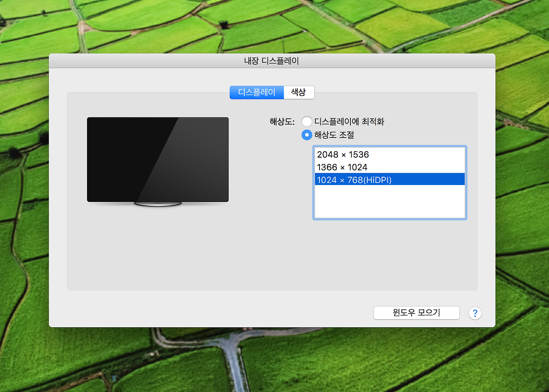Image resolution: width=549 pixels, height=392 pixels.
Task: Click the 윈도우 모으기 button to gather windows
Action: pyautogui.click(x=416, y=313)
